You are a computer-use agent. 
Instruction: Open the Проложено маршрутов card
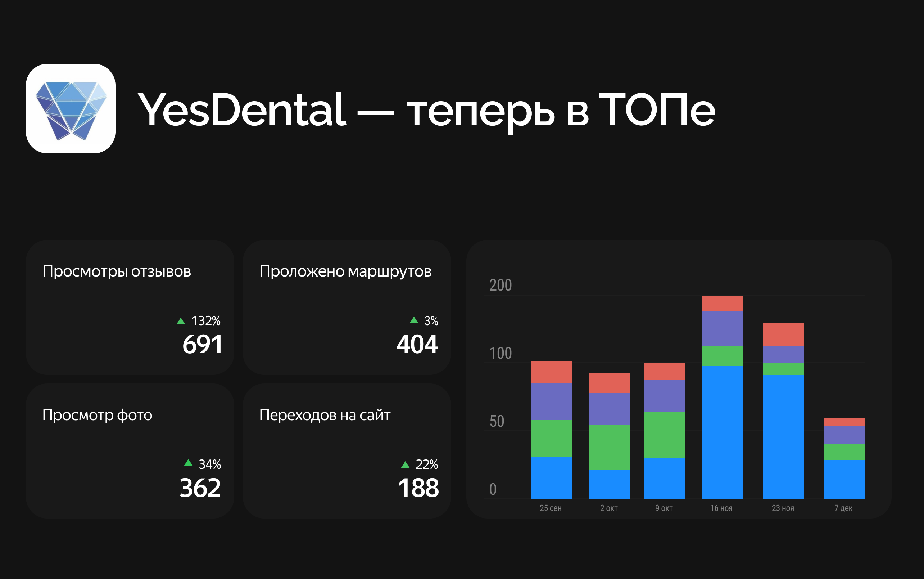[346, 307]
